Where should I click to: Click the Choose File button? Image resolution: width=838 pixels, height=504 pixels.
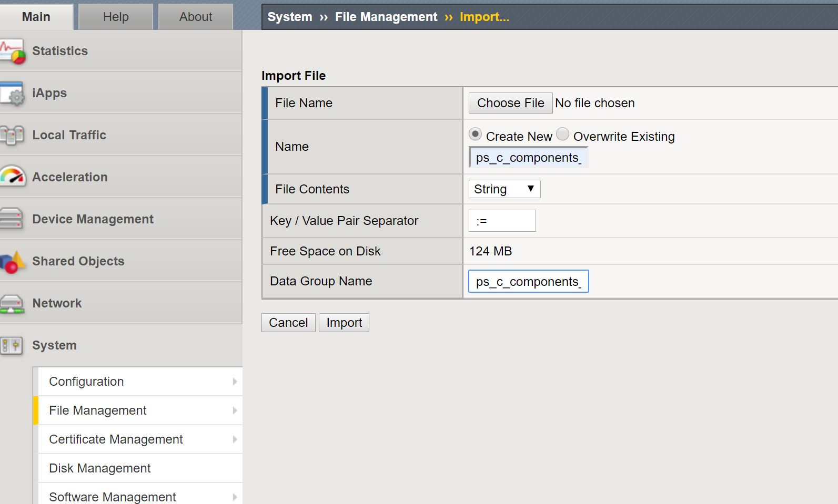pos(510,103)
